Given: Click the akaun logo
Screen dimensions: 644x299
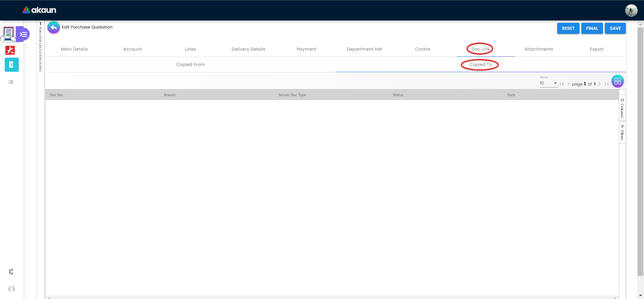Looking at the screenshot, I should (39, 10).
